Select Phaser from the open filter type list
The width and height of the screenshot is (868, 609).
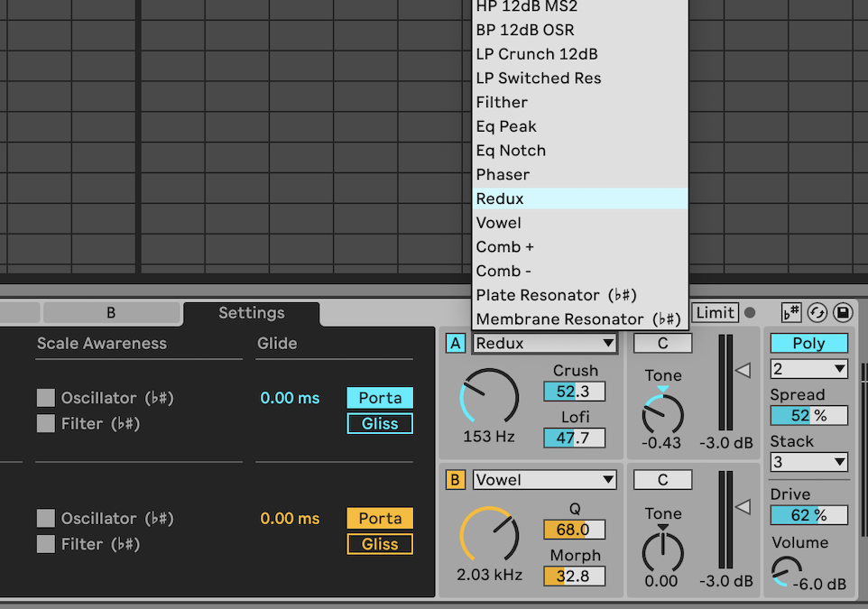[503, 174]
